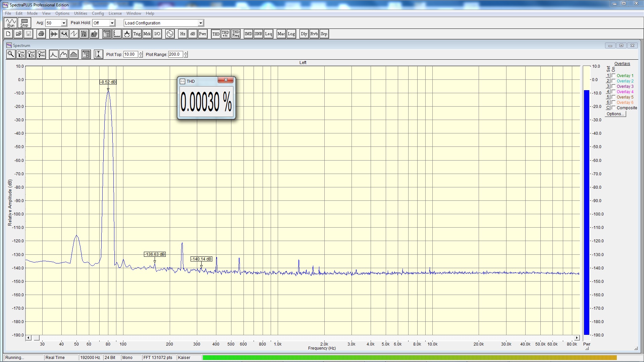Select the bar graph plot style
644x362 pixels.
74,54
